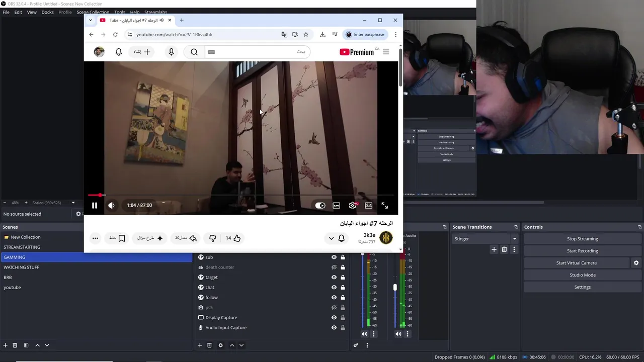This screenshot has height=362, width=644.
Task: Bookmark this page with the star icon
Action: click(305, 35)
